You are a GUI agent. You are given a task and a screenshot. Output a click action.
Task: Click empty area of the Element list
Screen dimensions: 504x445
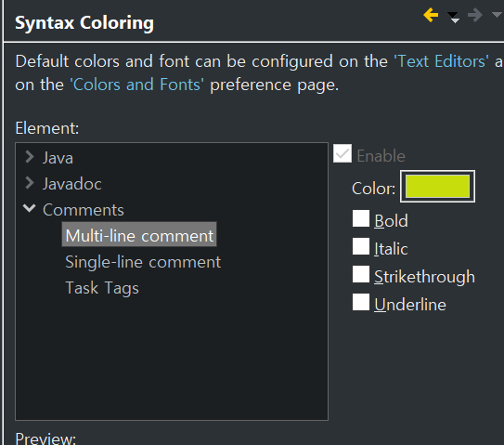[172, 357]
